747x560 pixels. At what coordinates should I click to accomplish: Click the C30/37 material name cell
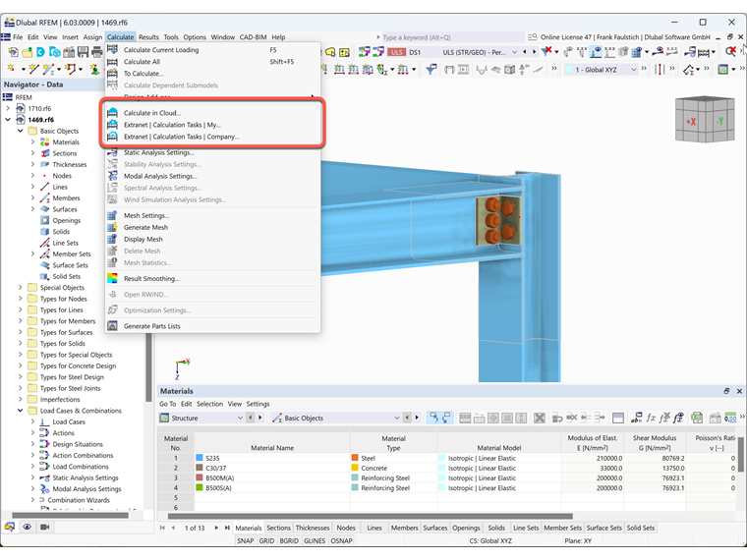[272, 468]
